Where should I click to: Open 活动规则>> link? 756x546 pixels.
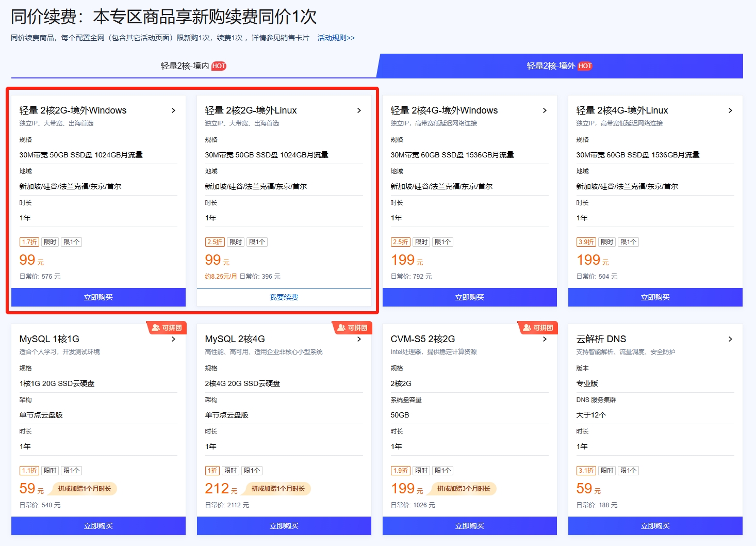point(336,38)
